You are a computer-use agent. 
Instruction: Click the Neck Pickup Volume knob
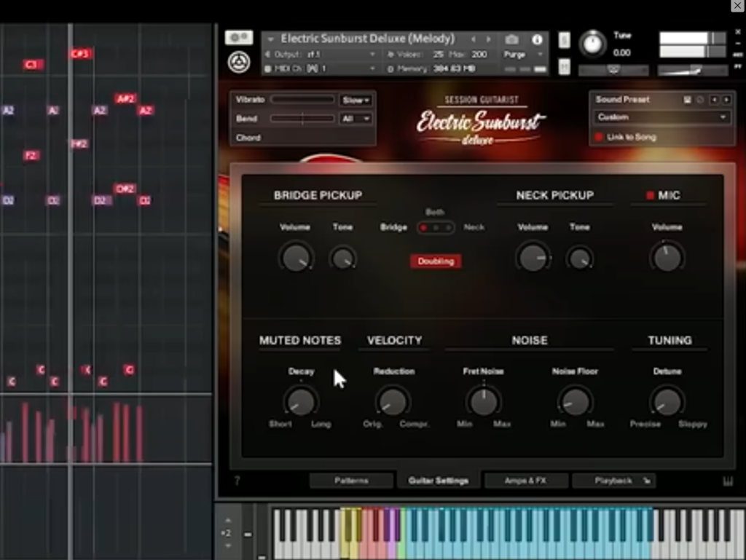[x=533, y=258]
